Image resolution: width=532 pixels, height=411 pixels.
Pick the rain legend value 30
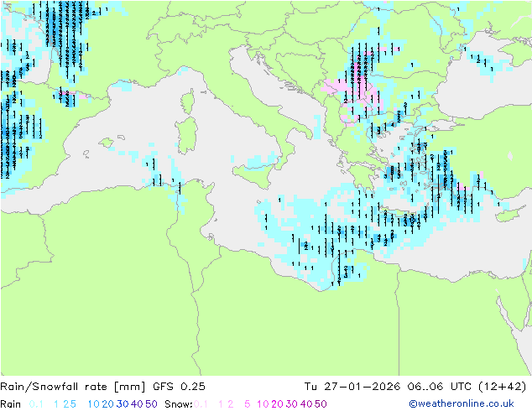[123, 404]
